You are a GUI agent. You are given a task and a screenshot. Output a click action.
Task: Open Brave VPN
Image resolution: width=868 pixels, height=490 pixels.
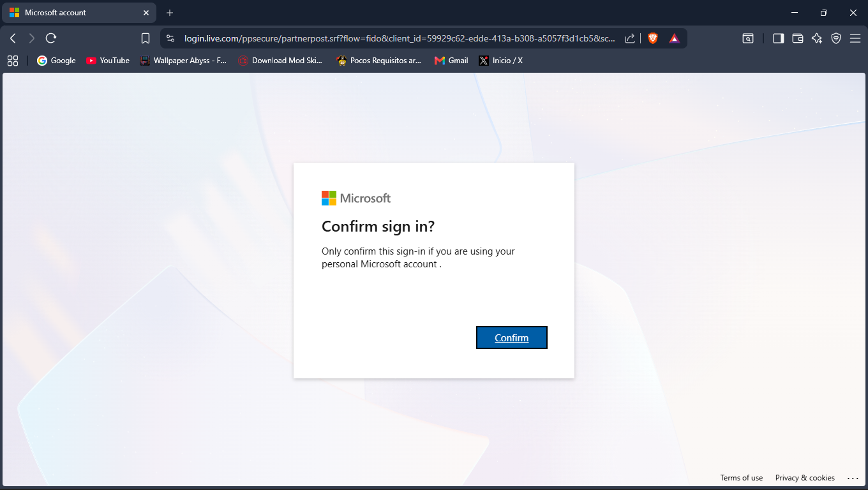click(x=836, y=38)
